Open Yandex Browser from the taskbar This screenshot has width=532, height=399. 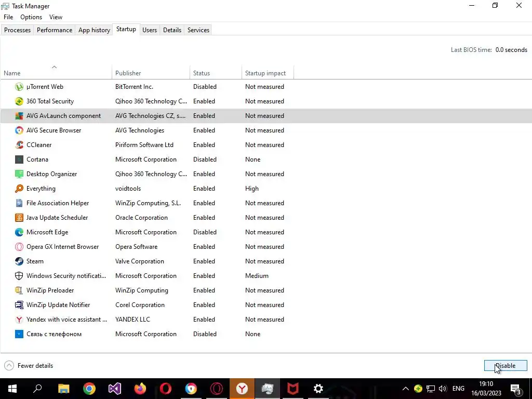pyautogui.click(x=242, y=389)
